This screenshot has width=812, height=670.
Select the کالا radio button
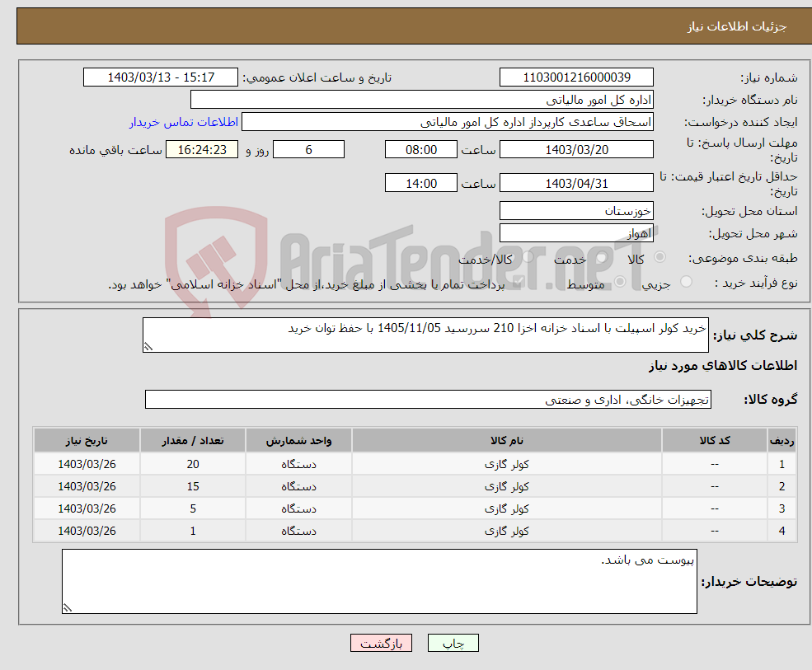pos(660,257)
